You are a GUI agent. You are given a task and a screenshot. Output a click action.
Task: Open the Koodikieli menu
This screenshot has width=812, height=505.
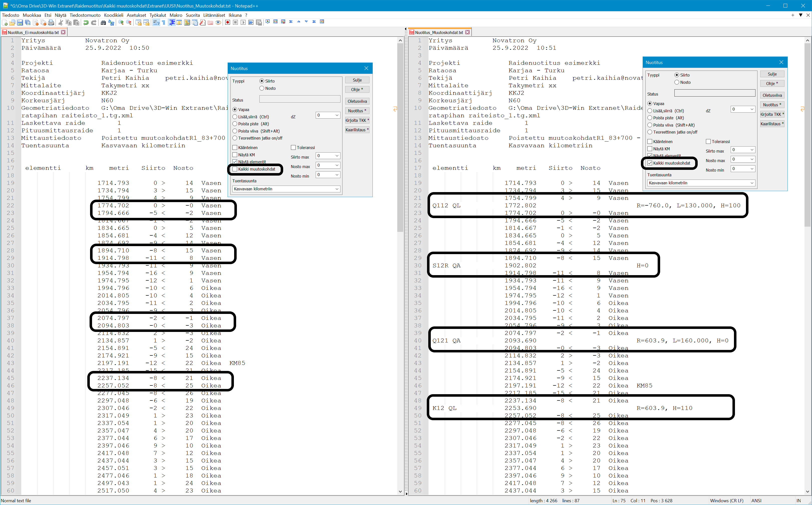[x=114, y=15]
